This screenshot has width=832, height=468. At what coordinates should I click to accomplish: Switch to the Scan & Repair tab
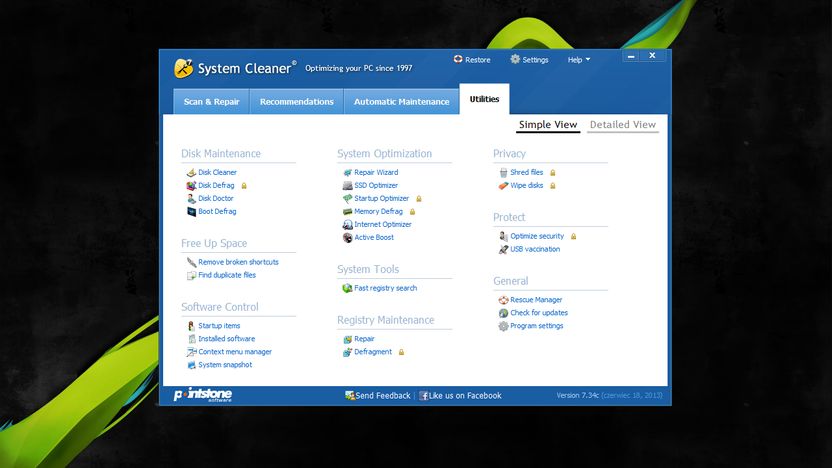click(212, 101)
